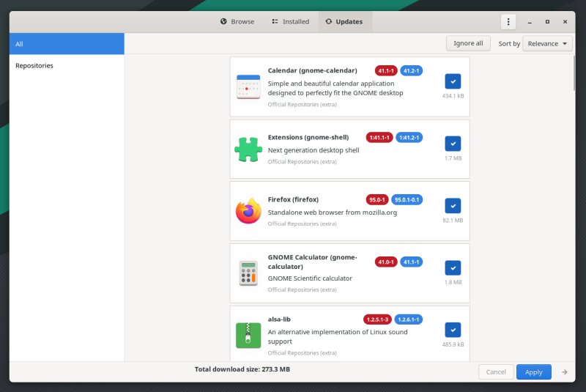Viewport: 586px width, 392px height.
Task: Uncheck the Calendar update checkbox
Action: (x=453, y=81)
